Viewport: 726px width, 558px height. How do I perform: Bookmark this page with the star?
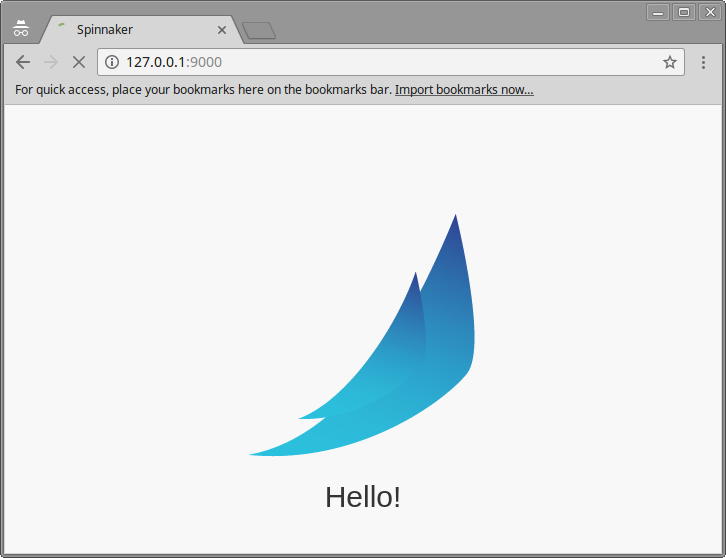[x=670, y=62]
